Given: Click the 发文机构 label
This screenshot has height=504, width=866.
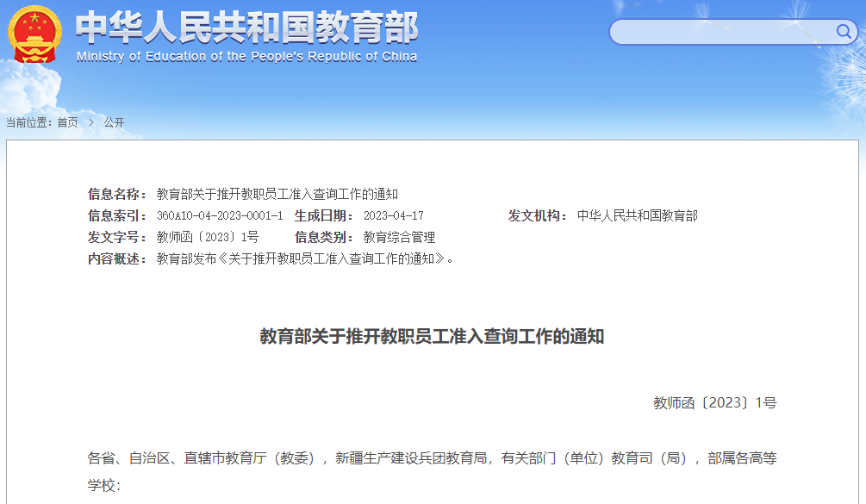Looking at the screenshot, I should [538, 216].
